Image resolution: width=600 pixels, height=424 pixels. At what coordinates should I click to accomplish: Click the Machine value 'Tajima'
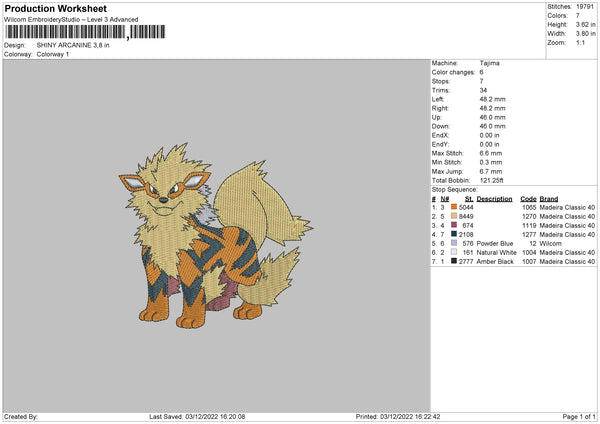489,63
